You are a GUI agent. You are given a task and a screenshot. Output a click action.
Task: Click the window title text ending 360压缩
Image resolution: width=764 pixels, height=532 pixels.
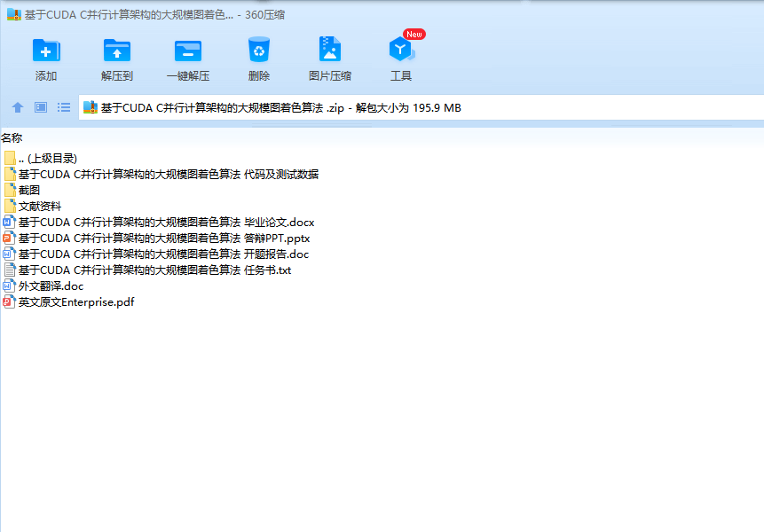155,15
